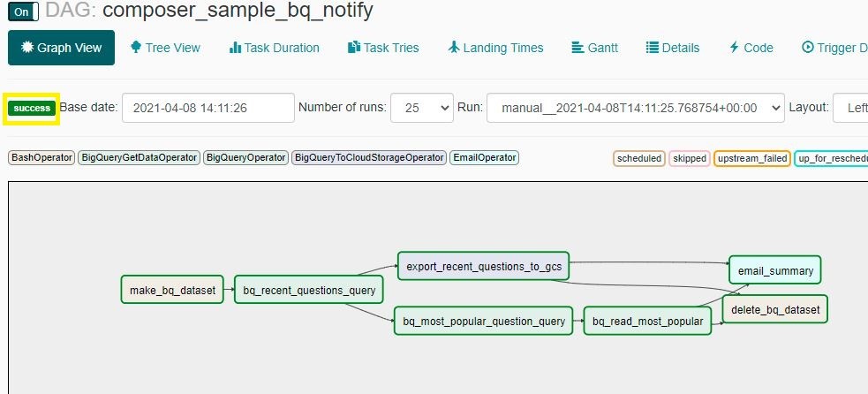Open the DAG Details page
This screenshot has height=394, width=868.
click(673, 48)
